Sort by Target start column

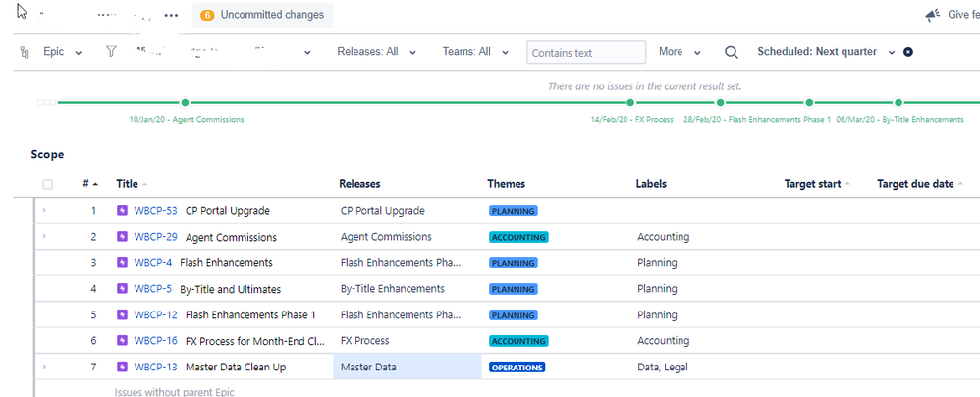(x=818, y=184)
